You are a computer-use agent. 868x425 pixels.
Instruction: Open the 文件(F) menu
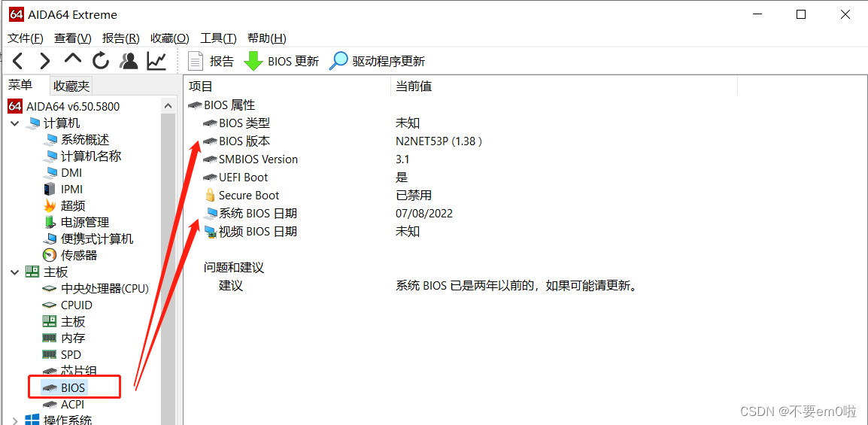(x=26, y=38)
